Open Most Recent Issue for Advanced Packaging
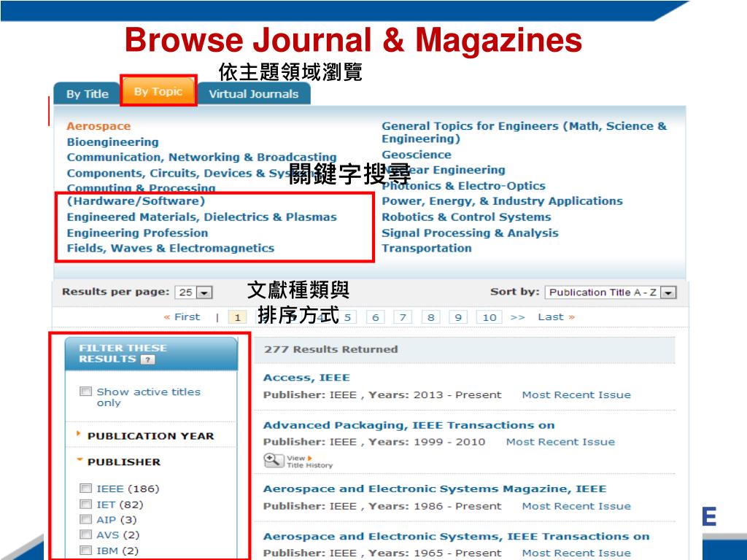The height and width of the screenshot is (560, 747). pos(560,442)
